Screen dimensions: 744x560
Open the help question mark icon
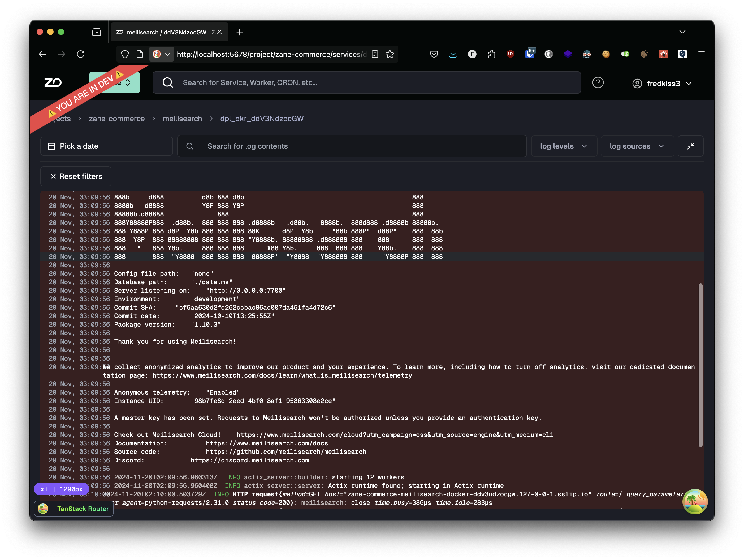[598, 82]
